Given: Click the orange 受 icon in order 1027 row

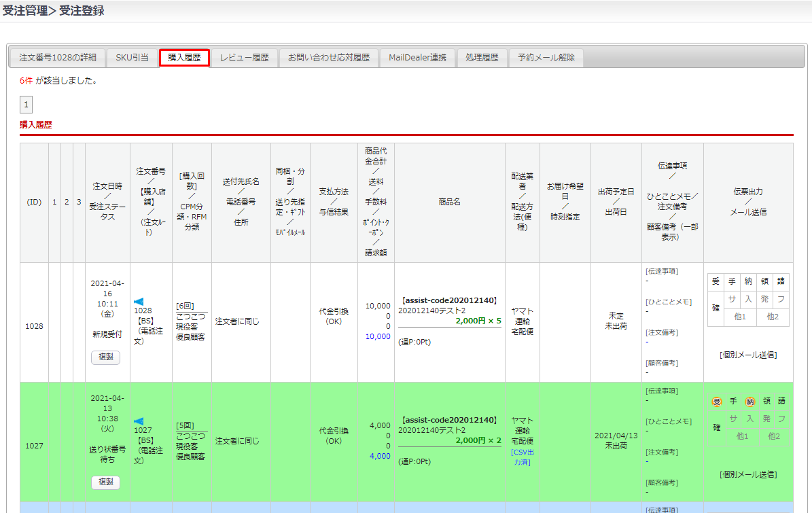Looking at the screenshot, I should [716, 401].
